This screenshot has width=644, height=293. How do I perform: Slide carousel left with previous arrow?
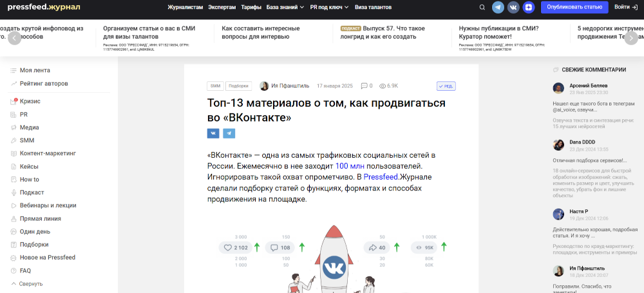[14, 38]
